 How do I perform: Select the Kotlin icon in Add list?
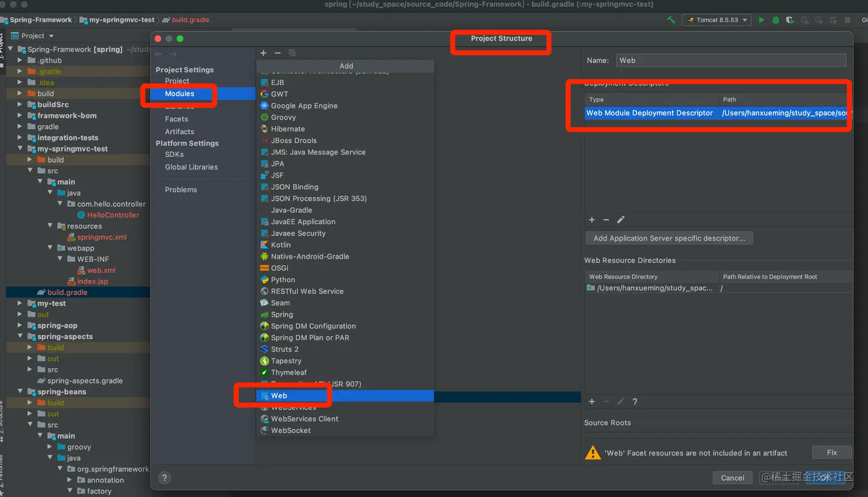click(265, 245)
